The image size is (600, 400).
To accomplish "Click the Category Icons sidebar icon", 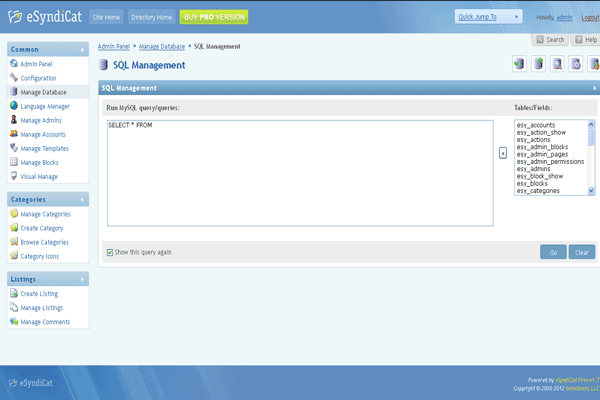I will [13, 256].
